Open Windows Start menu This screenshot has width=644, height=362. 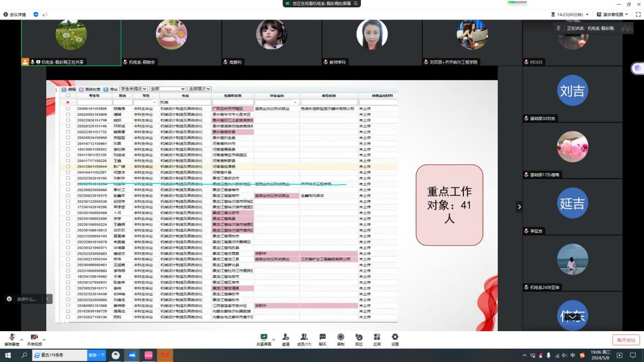click(x=8, y=355)
